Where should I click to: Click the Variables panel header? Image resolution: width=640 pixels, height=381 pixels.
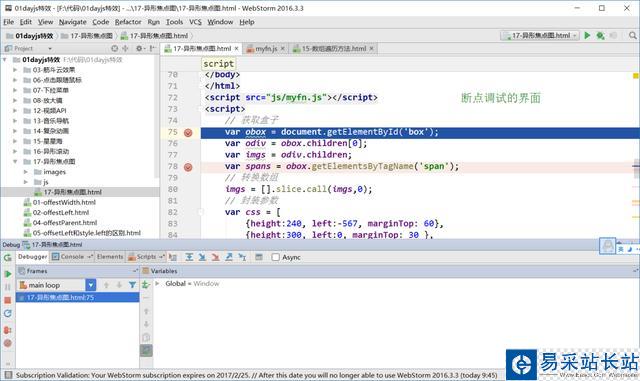point(390,271)
